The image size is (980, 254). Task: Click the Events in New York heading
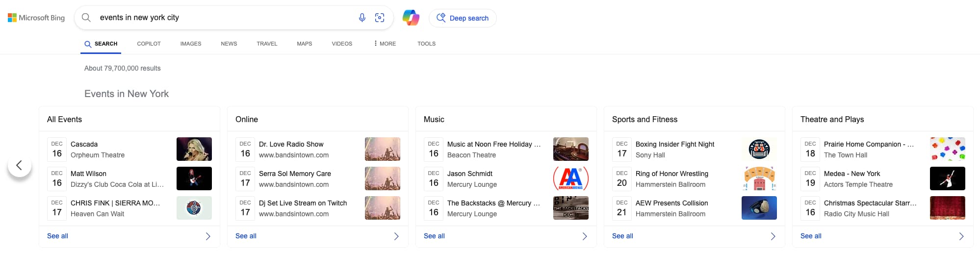click(127, 94)
